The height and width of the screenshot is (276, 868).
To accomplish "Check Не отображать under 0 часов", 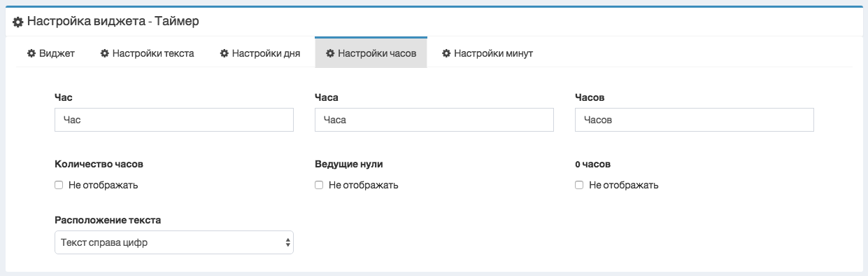I will [579, 186].
